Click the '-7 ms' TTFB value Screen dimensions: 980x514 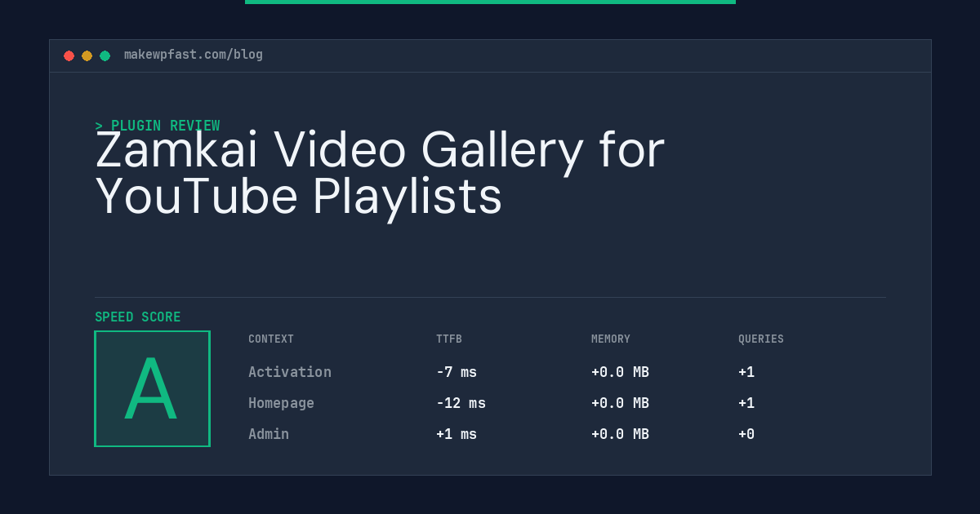point(457,372)
